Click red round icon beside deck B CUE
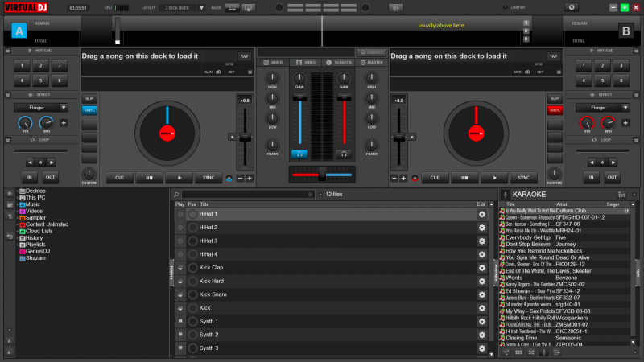Screen dimensions: 644x362 click(415, 178)
